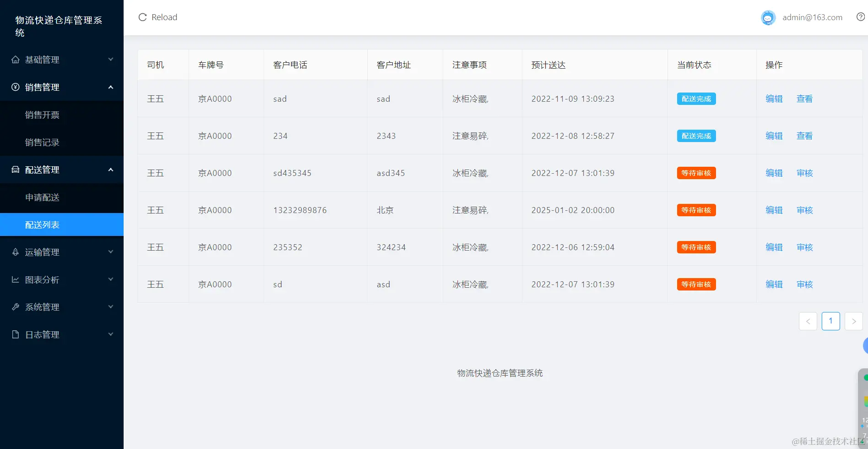Click the Reload text button
Viewport: 868px width, 449px height.
pos(164,17)
